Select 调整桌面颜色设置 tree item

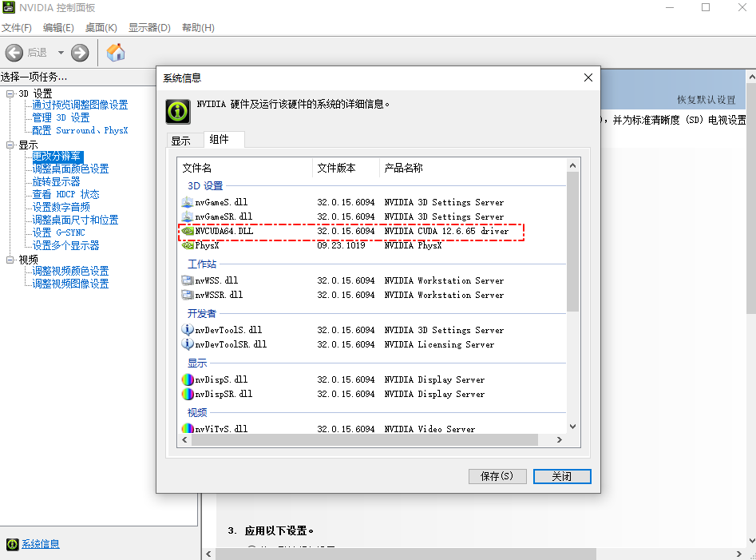pos(70,169)
